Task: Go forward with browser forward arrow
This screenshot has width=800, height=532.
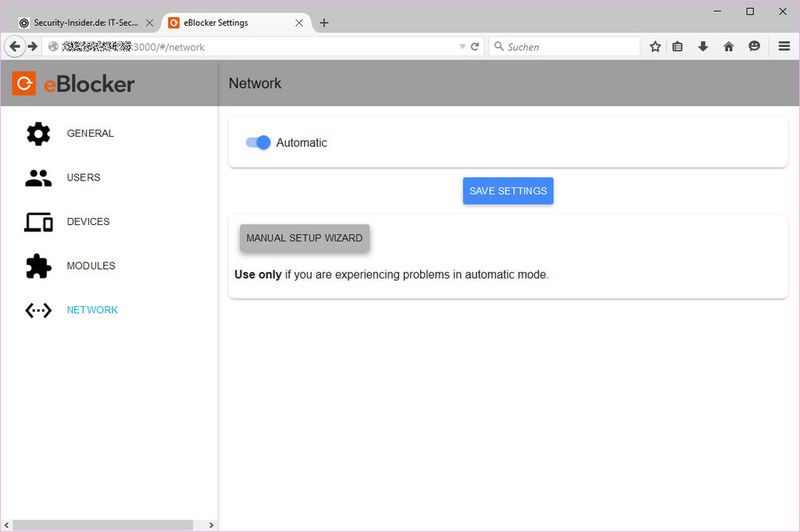Action: click(x=33, y=46)
